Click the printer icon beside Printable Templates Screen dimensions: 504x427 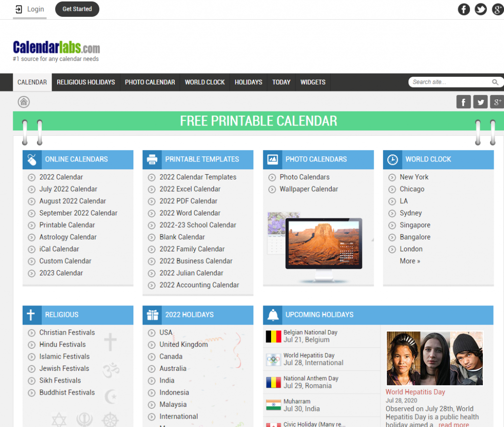pyautogui.click(x=152, y=159)
